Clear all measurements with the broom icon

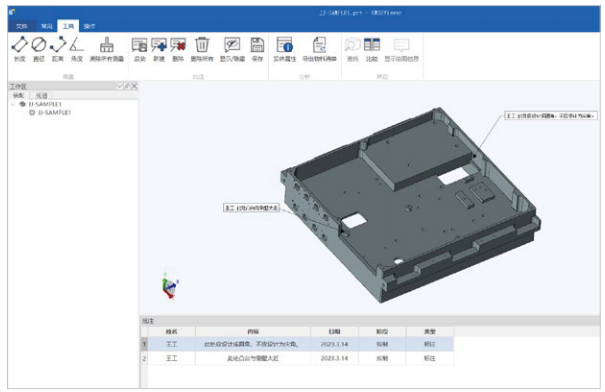click(x=106, y=49)
